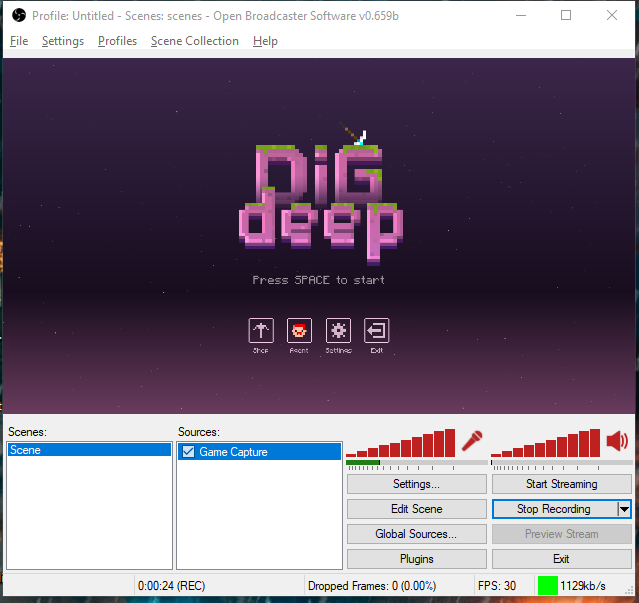Click the FPS: 30 status entry
This screenshot has width=639, height=603.
tap(497, 586)
